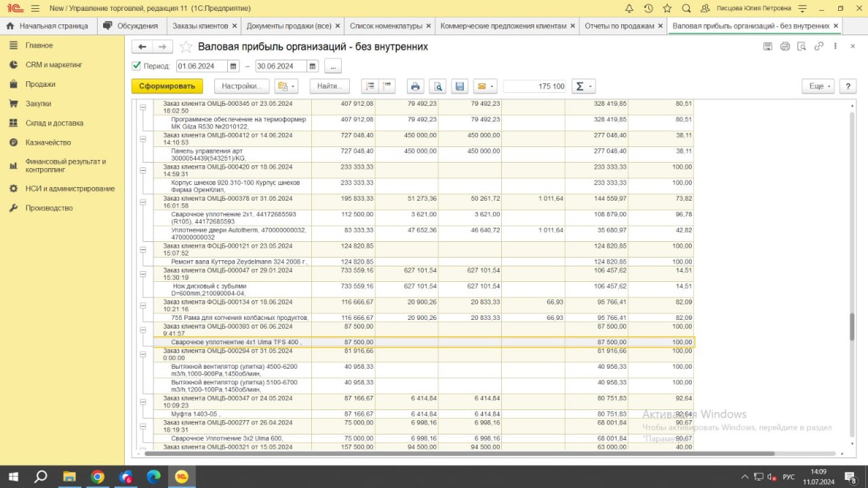
Task: Click the save report diskette icon
Action: [x=459, y=86]
